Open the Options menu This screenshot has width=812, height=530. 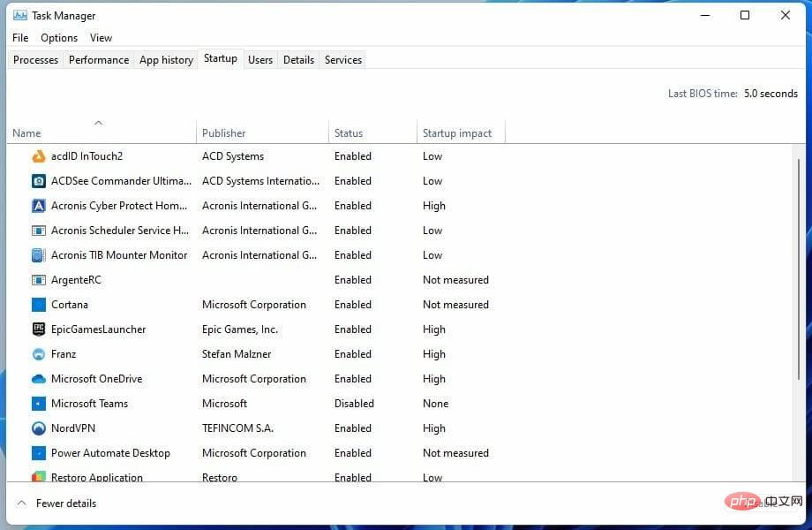[59, 38]
